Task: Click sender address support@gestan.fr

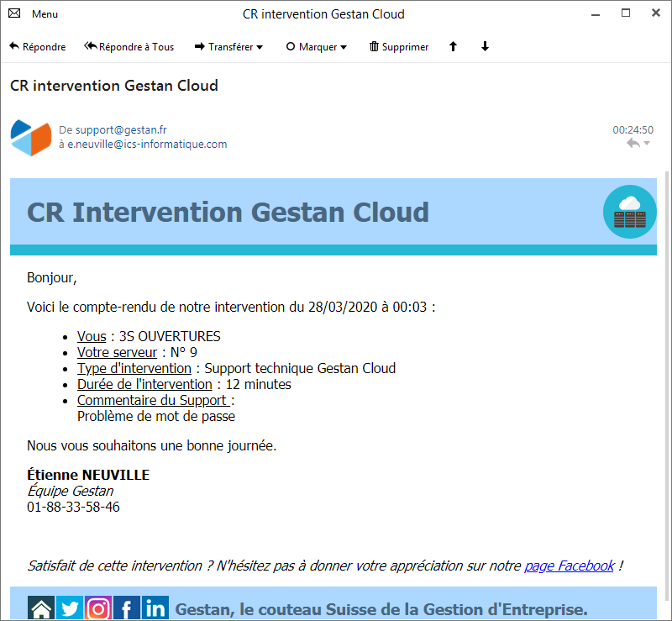Action: point(121,130)
